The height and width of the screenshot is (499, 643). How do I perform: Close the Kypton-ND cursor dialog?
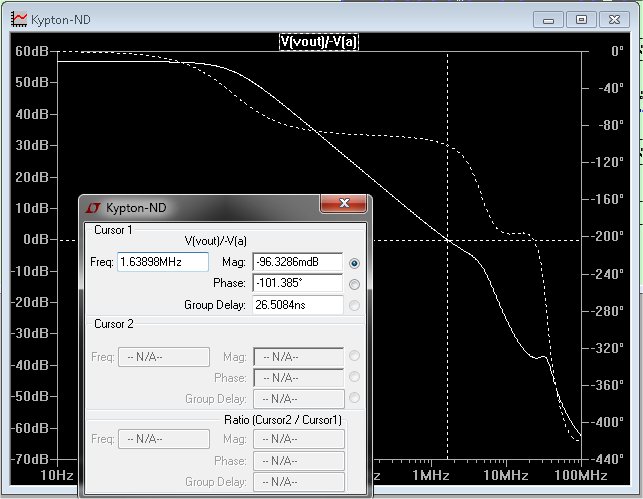344,203
